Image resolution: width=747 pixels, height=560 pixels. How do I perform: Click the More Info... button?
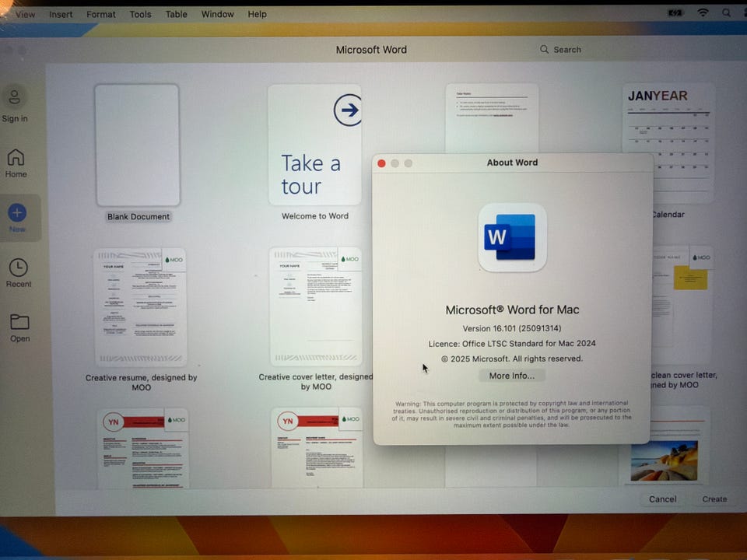tap(512, 376)
